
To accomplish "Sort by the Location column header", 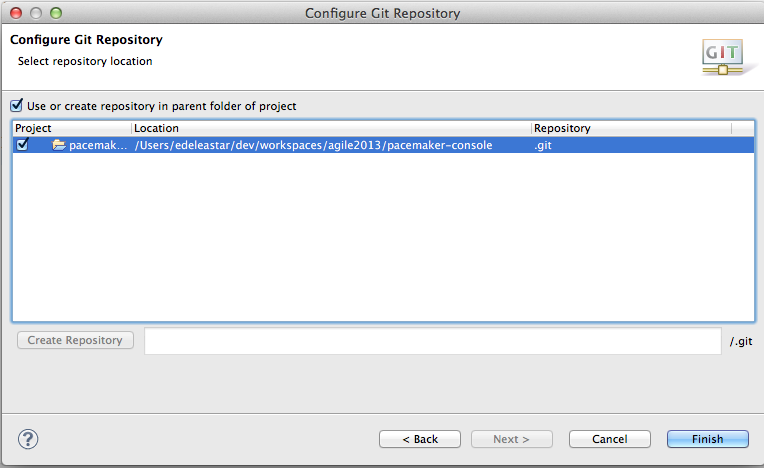I will coord(331,128).
